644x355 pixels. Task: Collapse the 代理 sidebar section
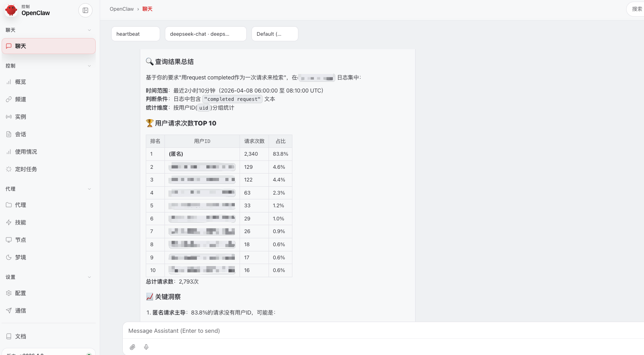tap(89, 189)
